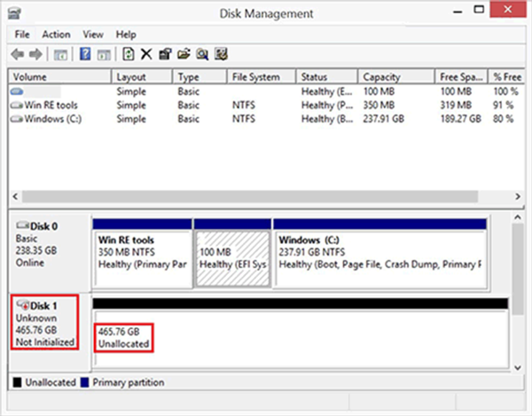The width and height of the screenshot is (532, 416).
Task: Click the Disk Management title bar icon
Action: tap(14, 14)
